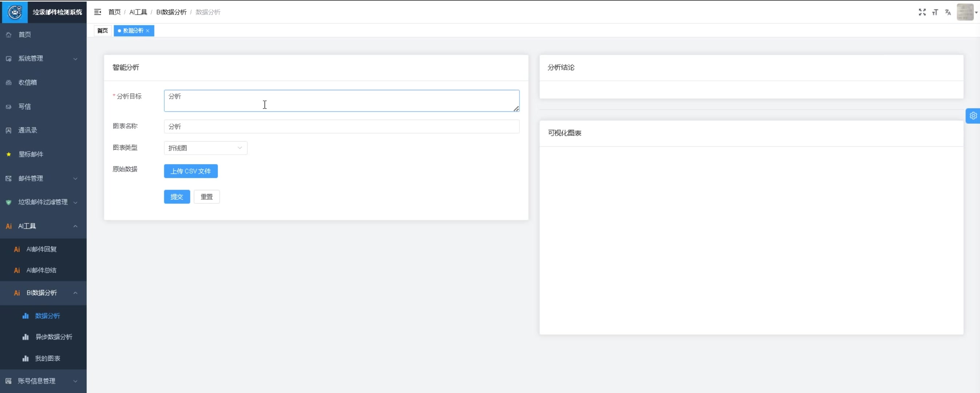The image size is (980, 393).
Task: Click the 上传 CSV 文件 button
Action: click(190, 171)
